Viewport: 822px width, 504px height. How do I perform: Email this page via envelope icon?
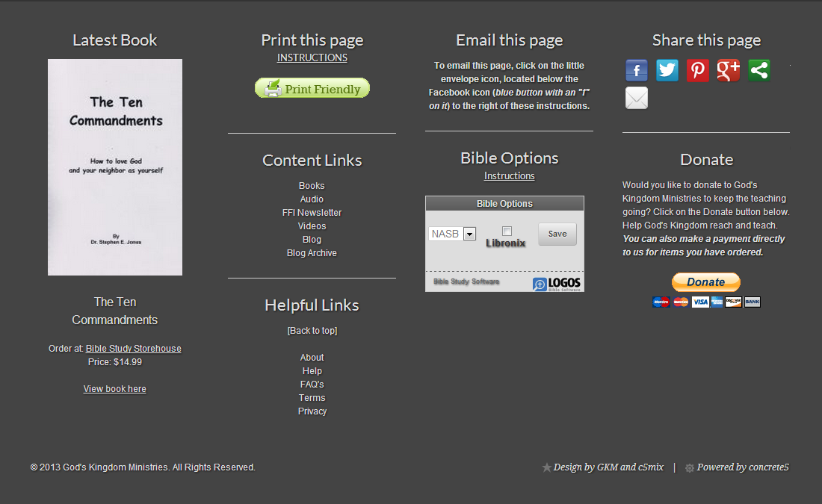click(x=637, y=98)
